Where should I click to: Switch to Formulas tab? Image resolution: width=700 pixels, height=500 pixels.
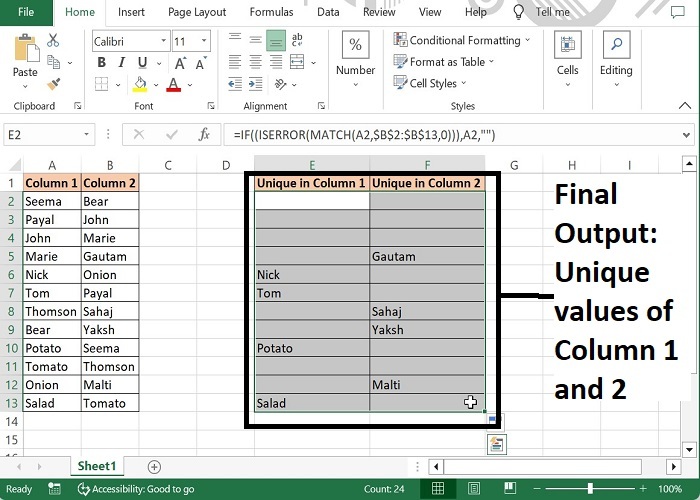click(271, 12)
